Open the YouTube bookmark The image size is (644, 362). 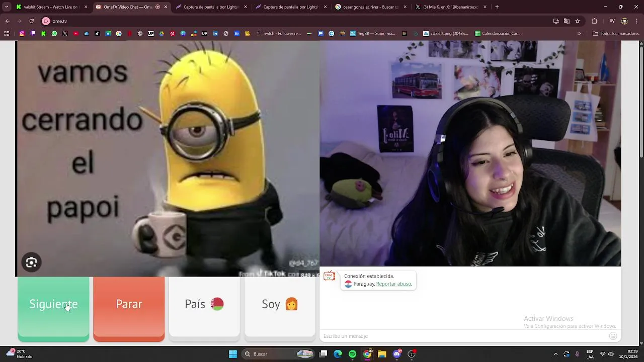(76, 34)
